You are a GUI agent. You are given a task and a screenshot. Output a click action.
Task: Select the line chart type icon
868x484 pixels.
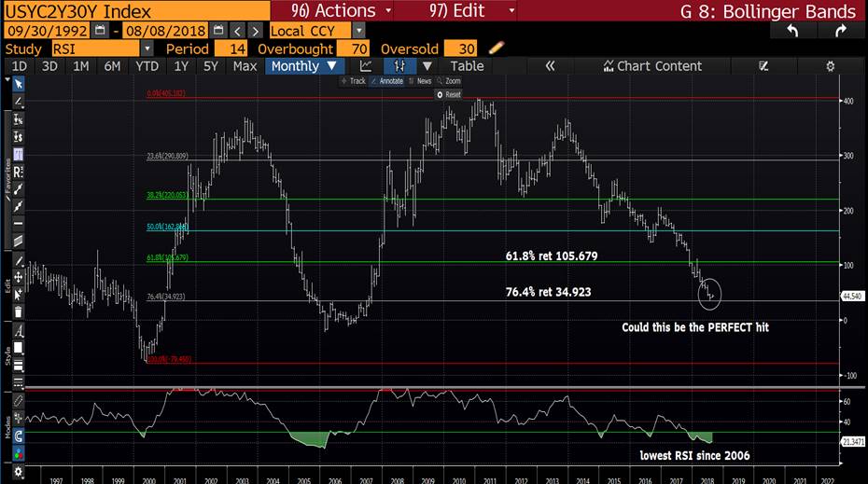[x=366, y=66]
